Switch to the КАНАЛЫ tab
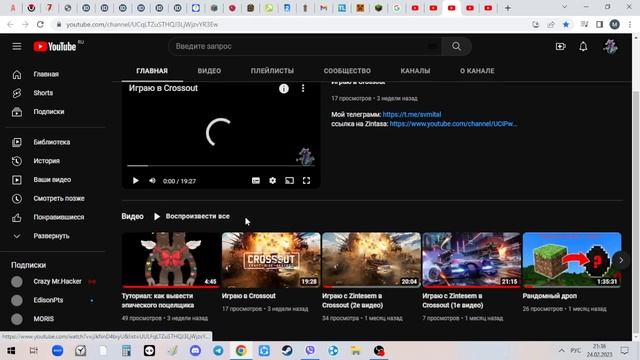The image size is (640, 360). (x=415, y=71)
